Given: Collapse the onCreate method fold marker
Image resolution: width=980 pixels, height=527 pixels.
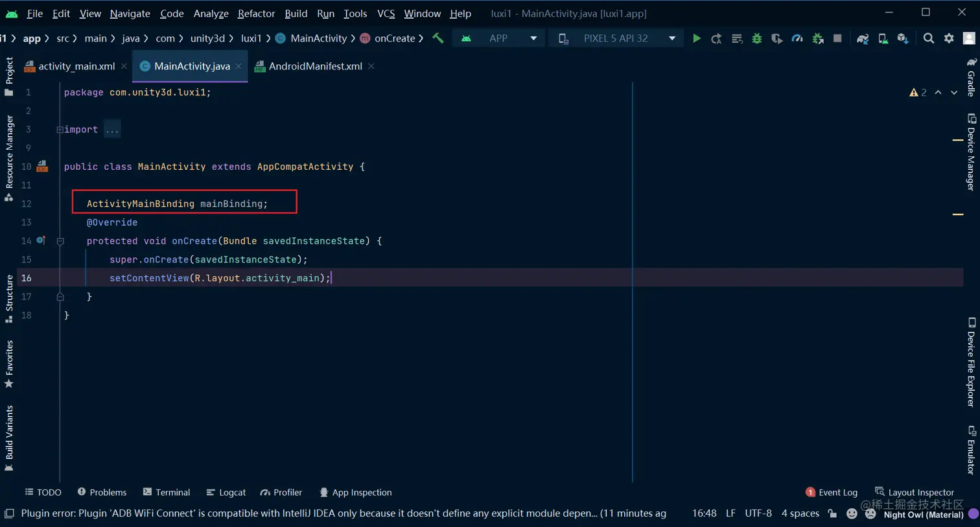Looking at the screenshot, I should (x=60, y=241).
